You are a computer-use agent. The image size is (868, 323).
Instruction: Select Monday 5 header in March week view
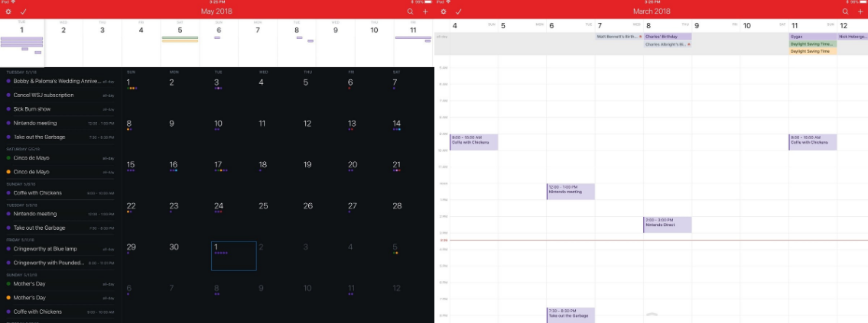[x=522, y=25]
